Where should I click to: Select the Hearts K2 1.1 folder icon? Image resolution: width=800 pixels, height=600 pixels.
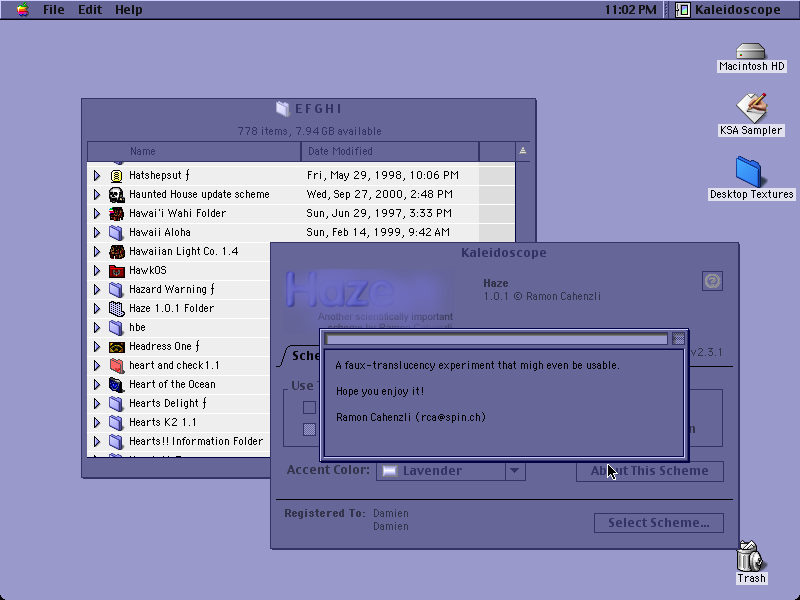[116, 423]
